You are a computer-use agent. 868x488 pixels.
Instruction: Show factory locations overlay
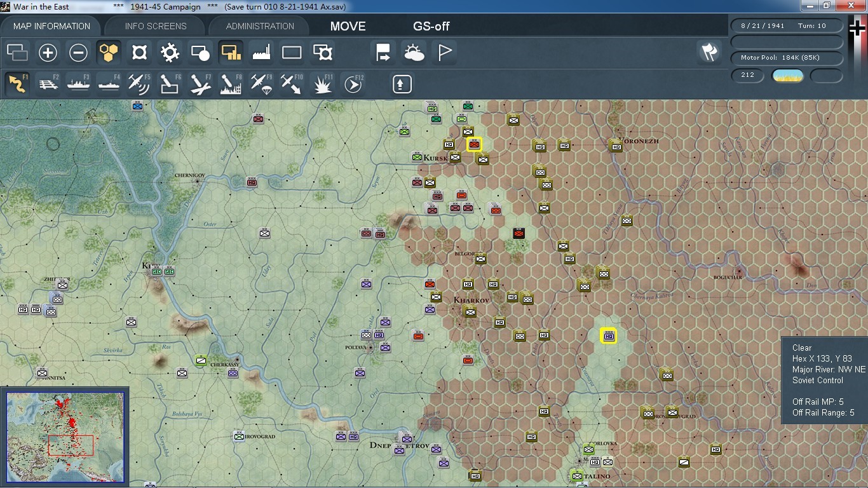(x=261, y=52)
